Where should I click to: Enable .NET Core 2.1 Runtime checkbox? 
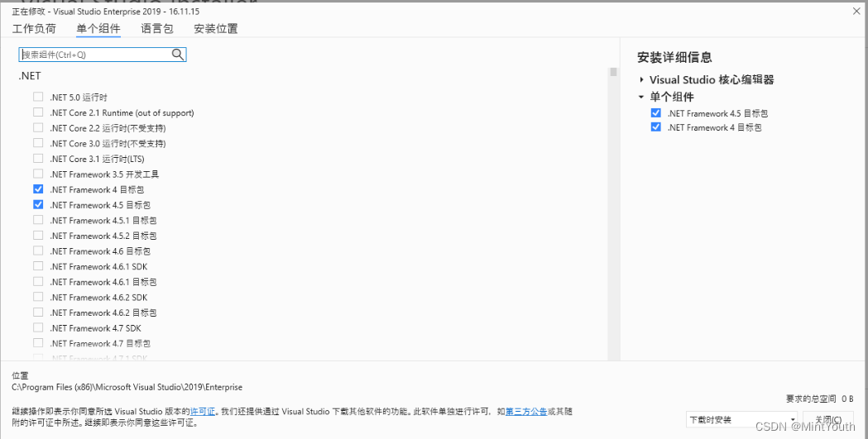coord(38,112)
